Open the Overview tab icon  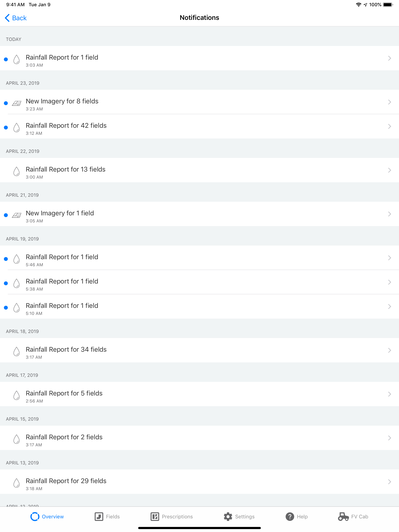pyautogui.click(x=35, y=516)
